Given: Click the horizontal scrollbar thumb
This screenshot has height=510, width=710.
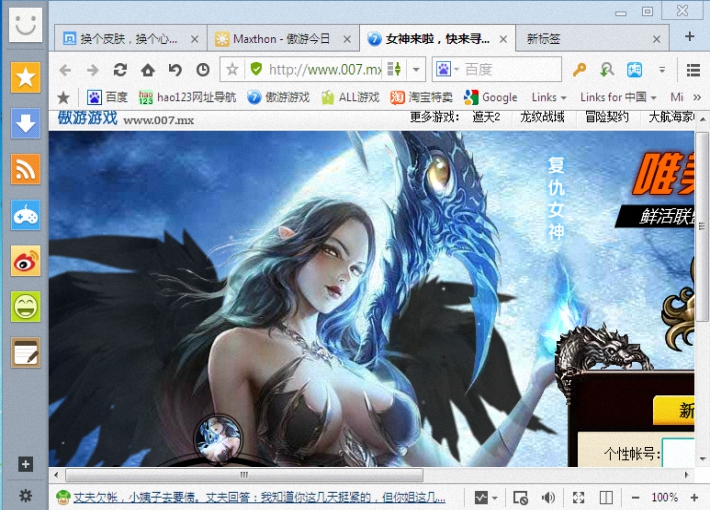Looking at the screenshot, I should click(x=244, y=475).
